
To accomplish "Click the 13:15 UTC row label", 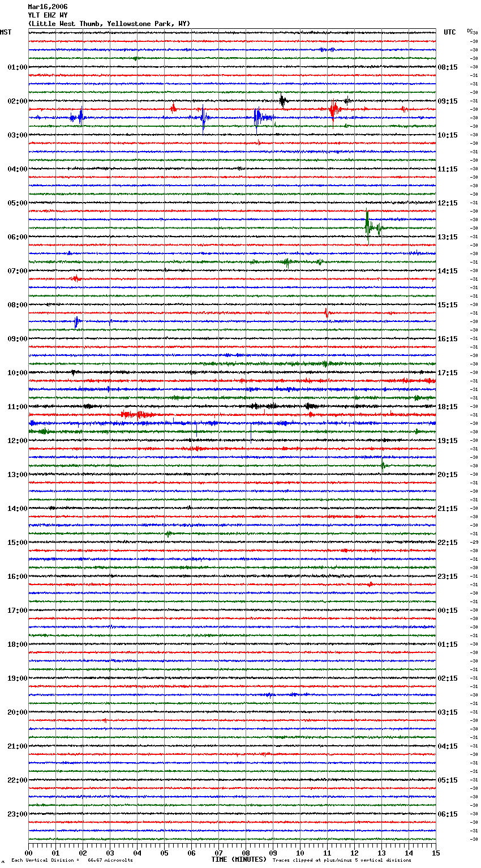I will (x=448, y=237).
